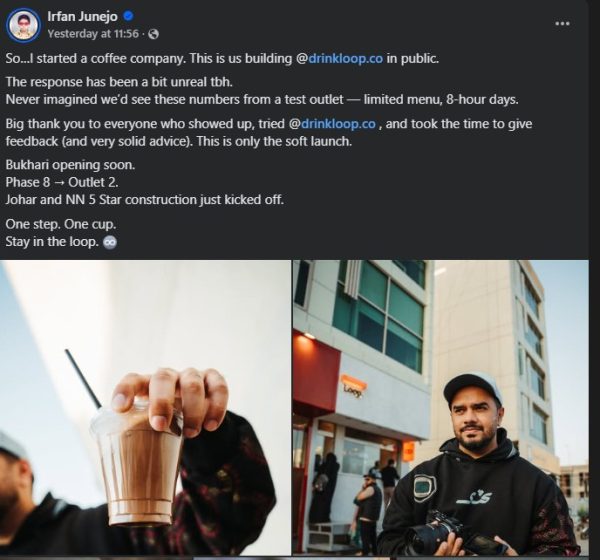Click the infinity emoji after "Stay in the loop."
The width and height of the screenshot is (600, 560).
[x=110, y=242]
